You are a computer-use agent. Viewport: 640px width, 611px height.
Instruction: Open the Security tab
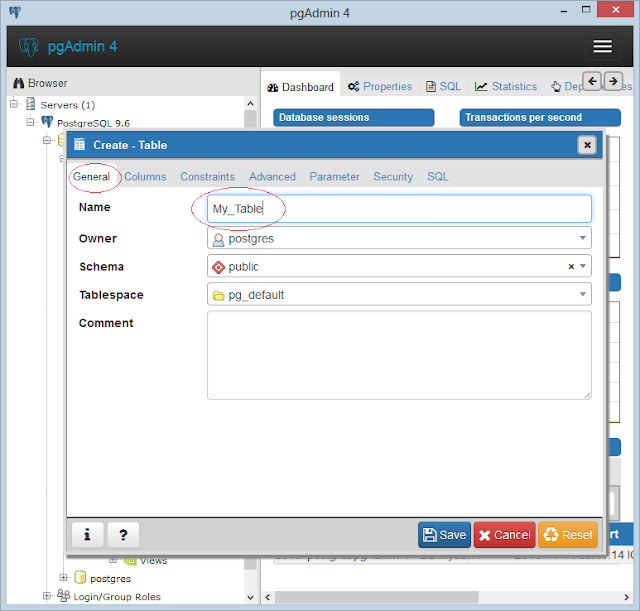click(393, 177)
